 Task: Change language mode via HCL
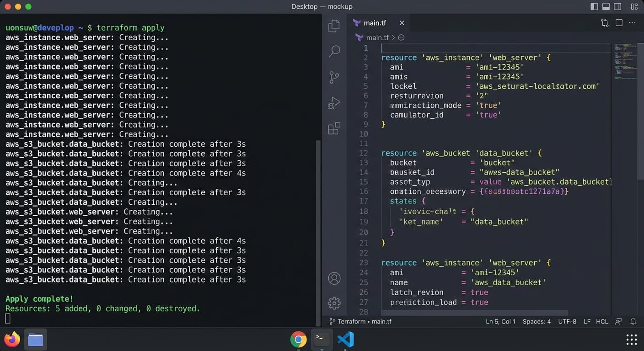pyautogui.click(x=602, y=321)
